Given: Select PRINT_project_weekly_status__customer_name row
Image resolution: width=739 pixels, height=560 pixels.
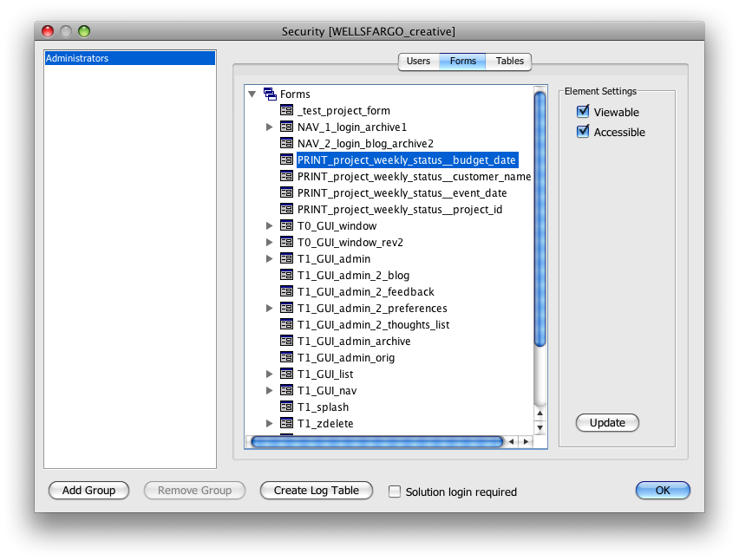Looking at the screenshot, I should pyautogui.click(x=414, y=176).
